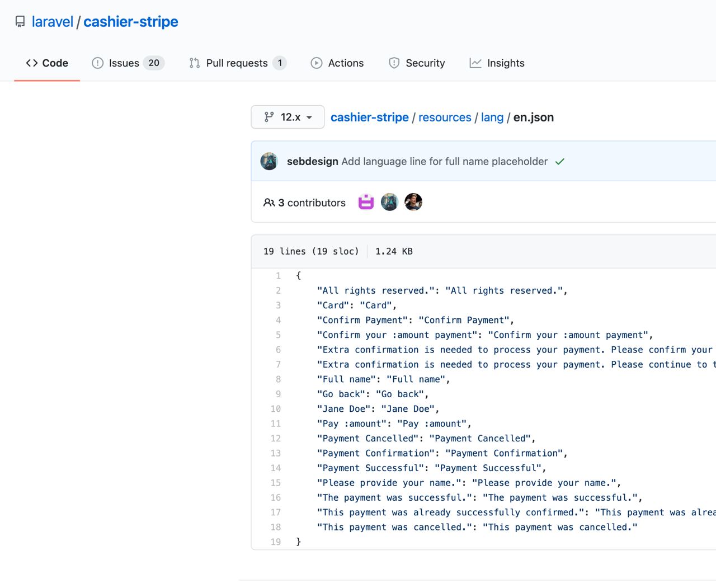The image size is (716, 588).
Task: Click the purple robot contributor avatar
Action: [366, 202]
